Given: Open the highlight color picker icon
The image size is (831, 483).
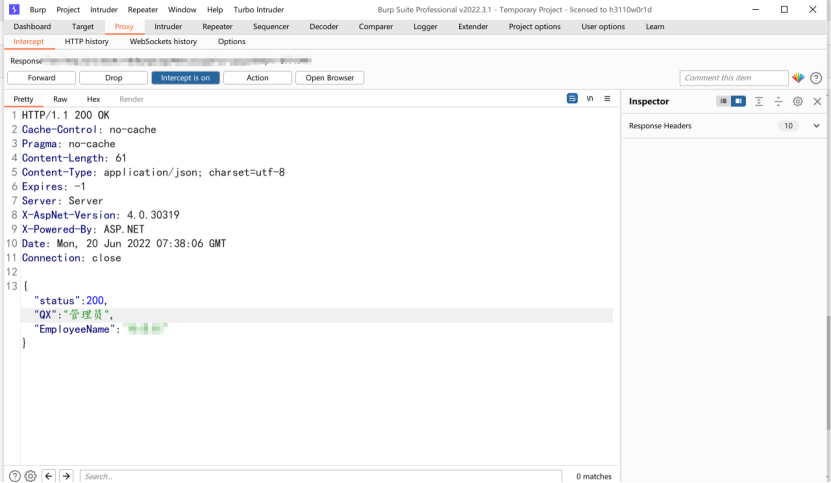Looking at the screenshot, I should tap(798, 78).
